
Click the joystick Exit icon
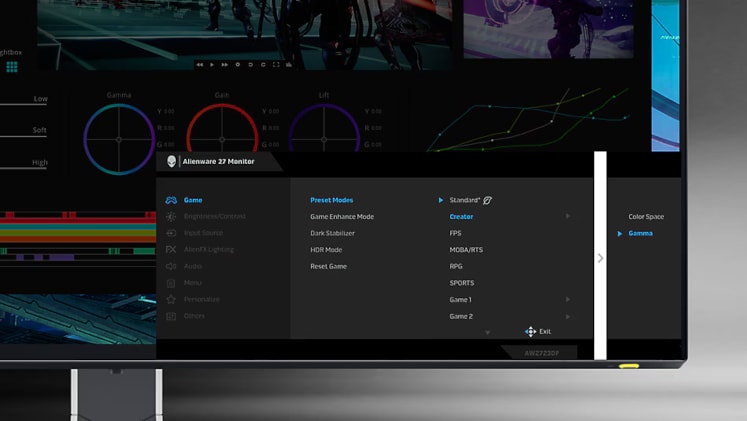pos(530,331)
